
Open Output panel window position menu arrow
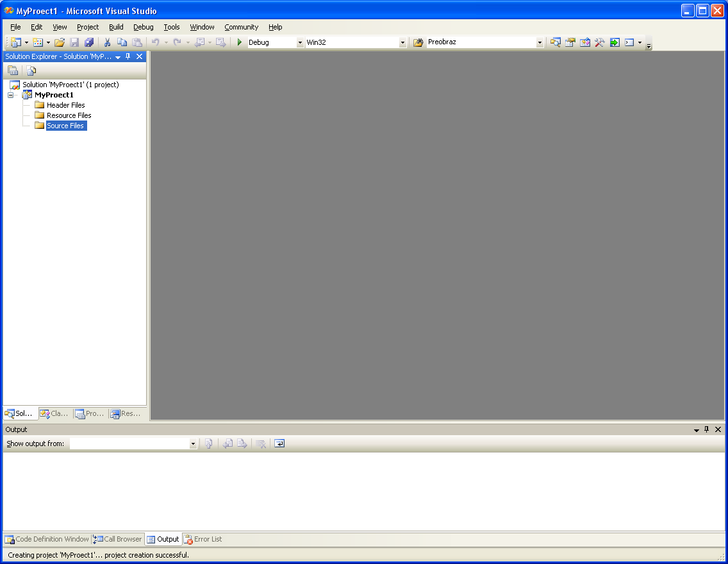tap(697, 429)
